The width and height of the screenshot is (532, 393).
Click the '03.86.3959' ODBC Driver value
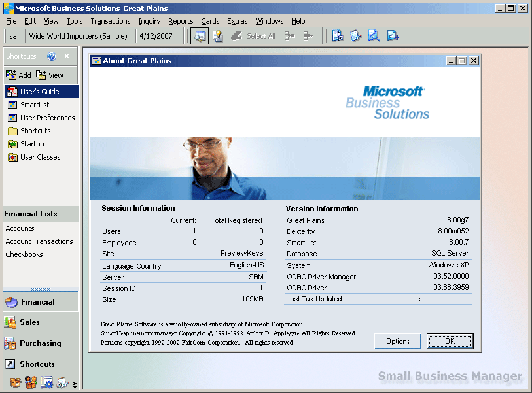451,287
